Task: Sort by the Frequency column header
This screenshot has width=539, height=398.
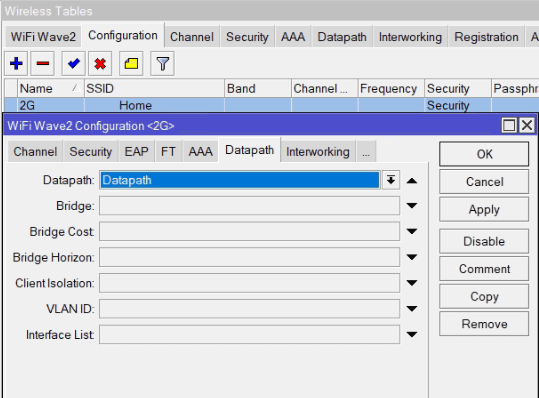Action: (x=391, y=89)
